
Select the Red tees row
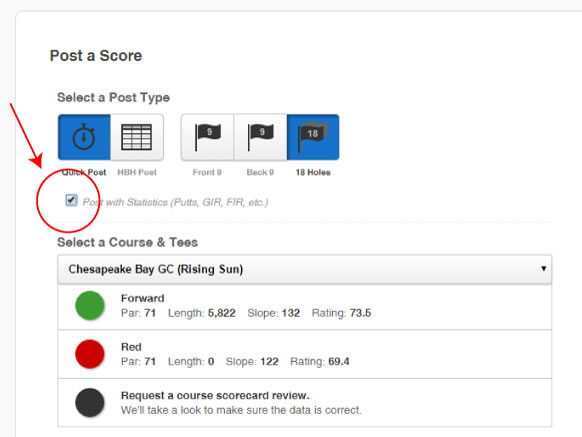(x=305, y=354)
